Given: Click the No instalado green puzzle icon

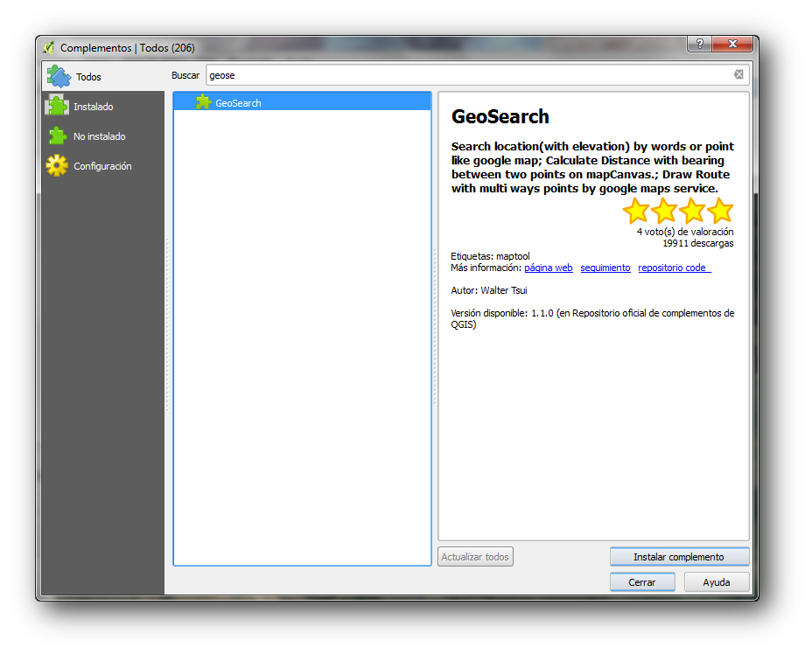Looking at the screenshot, I should pos(57,136).
